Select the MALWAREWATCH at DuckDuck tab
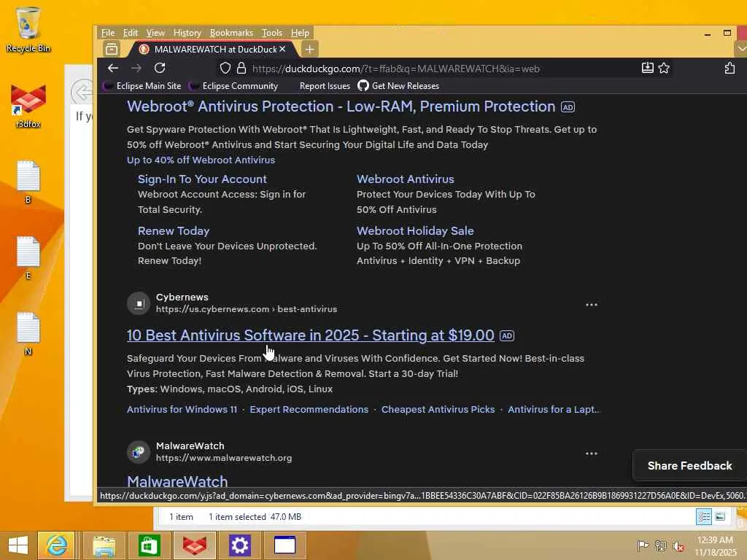Screen dimensions: 747x560 pos(212,49)
